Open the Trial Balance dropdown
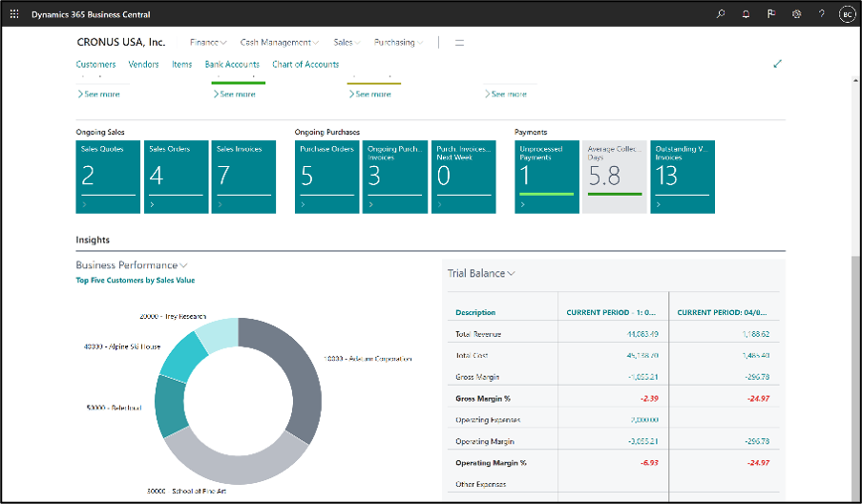 click(481, 274)
